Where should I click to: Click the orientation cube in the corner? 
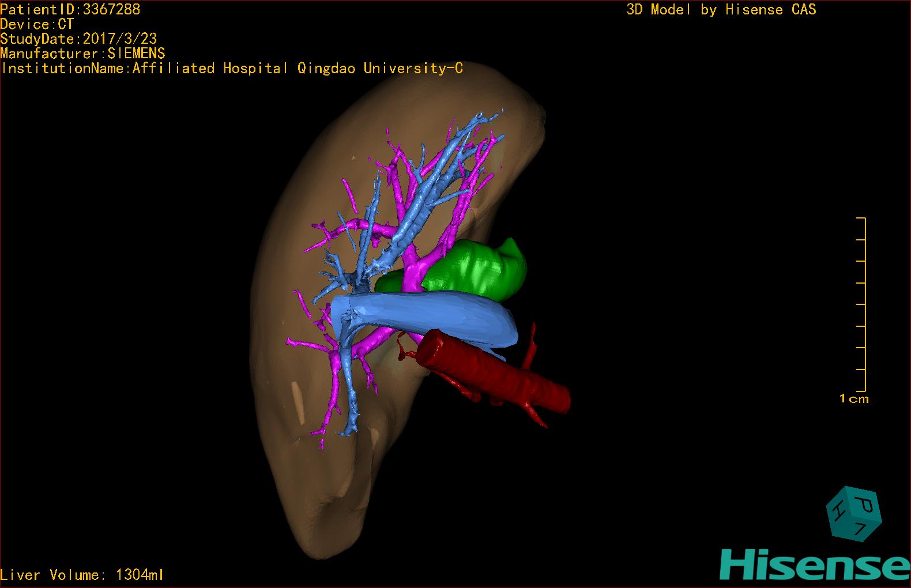pyautogui.click(x=854, y=514)
